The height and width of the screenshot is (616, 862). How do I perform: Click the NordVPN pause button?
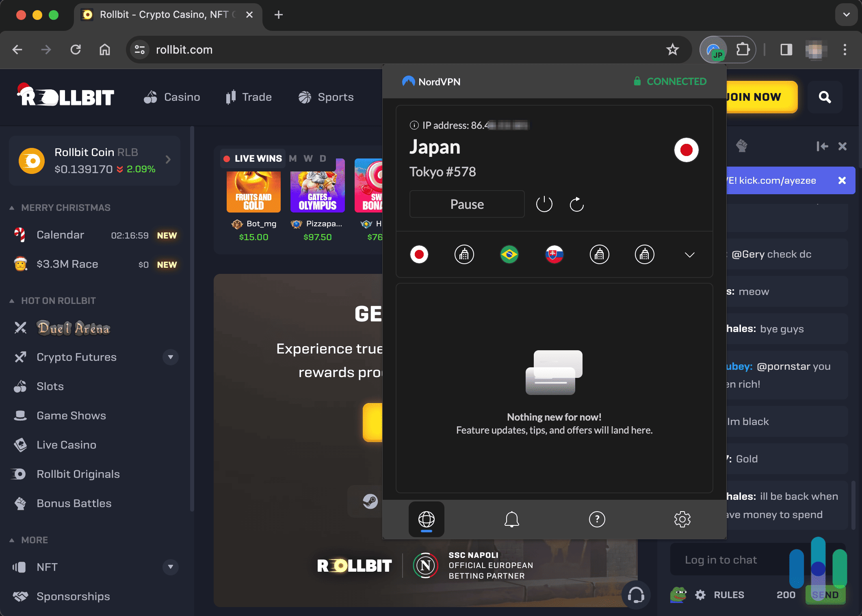466,204
